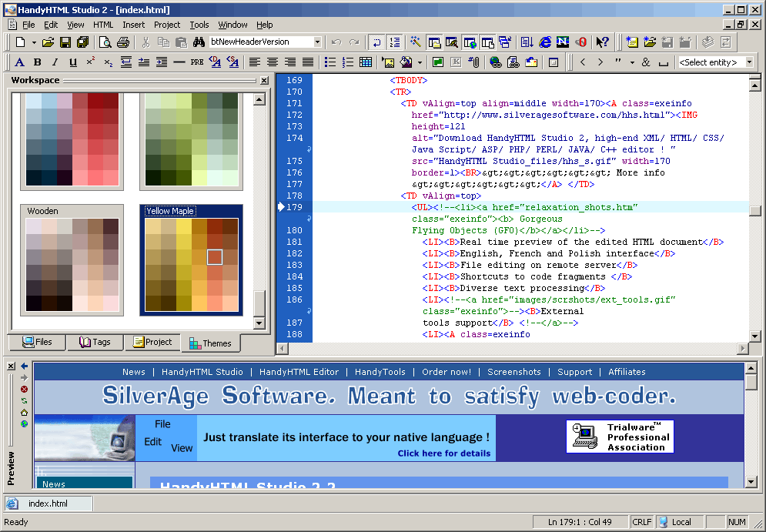This screenshot has width=766, height=532.
Task: Open the Insert menu
Action: click(x=133, y=25)
